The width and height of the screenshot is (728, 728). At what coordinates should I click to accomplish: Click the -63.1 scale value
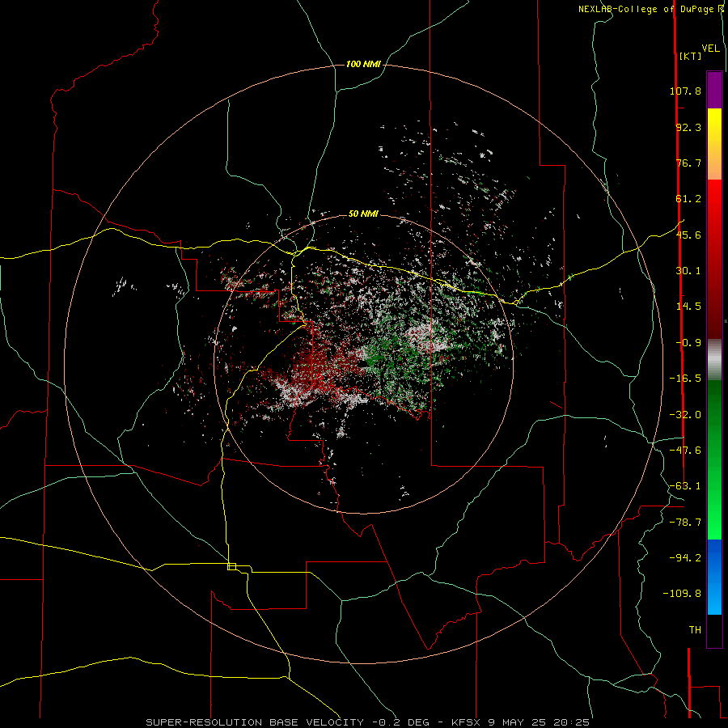685,486
